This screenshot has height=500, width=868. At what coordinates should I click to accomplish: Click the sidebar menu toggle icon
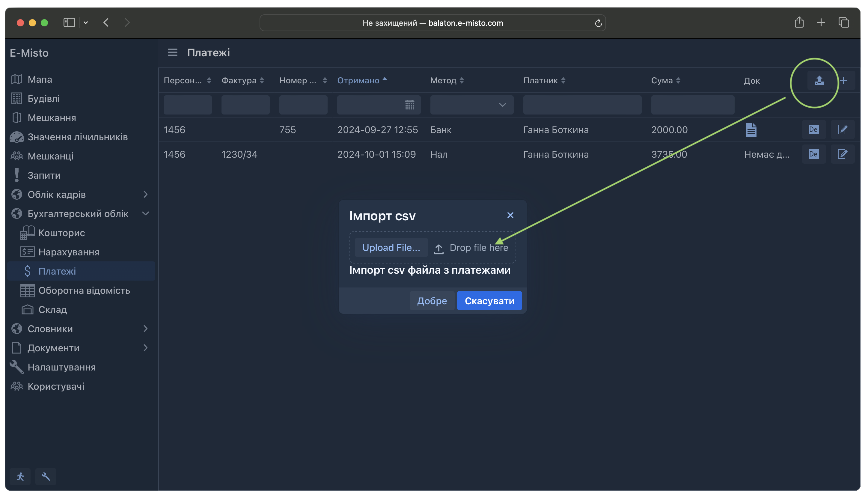pyautogui.click(x=172, y=52)
